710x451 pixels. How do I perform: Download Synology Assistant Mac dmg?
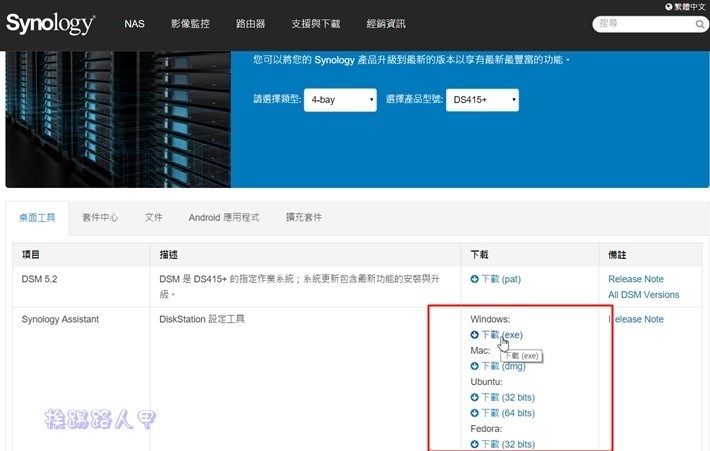(x=503, y=366)
